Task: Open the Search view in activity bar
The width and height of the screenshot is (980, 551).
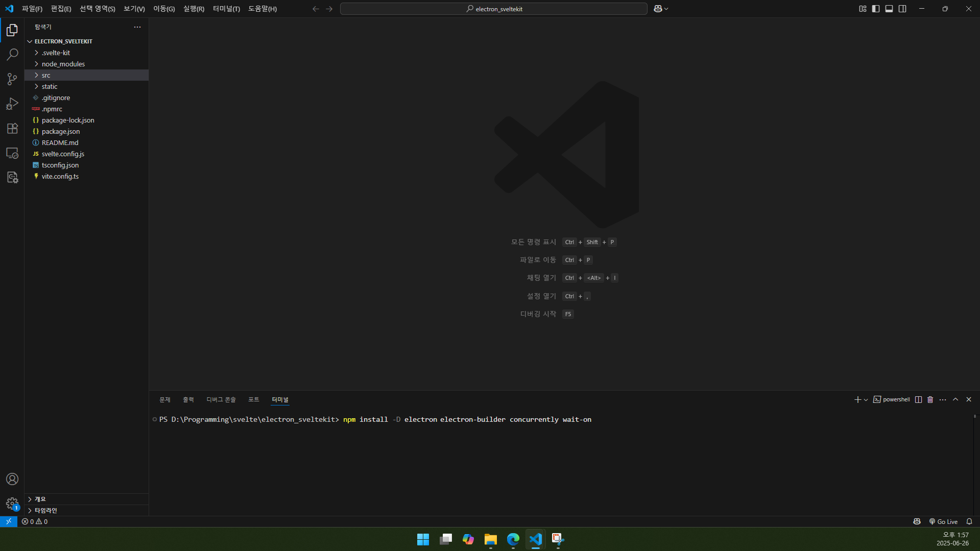Action: click(12, 55)
